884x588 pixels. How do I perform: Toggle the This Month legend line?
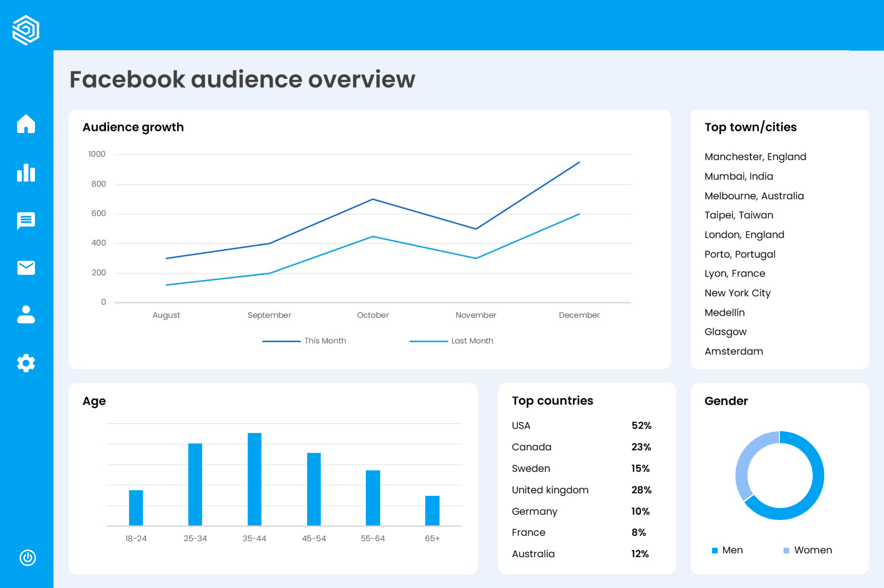tap(281, 341)
